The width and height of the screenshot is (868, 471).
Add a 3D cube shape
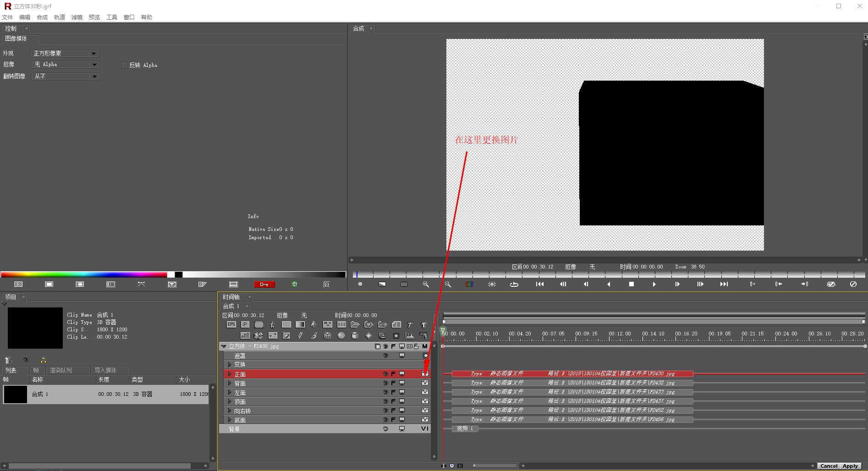point(327,336)
